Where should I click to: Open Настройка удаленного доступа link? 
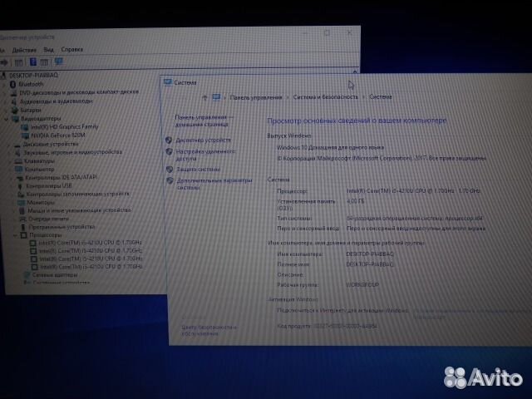pos(205,155)
